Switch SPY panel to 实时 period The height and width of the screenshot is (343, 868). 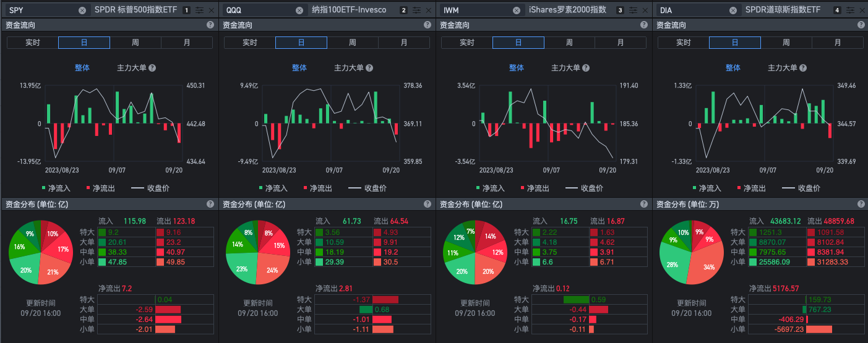[x=33, y=43]
